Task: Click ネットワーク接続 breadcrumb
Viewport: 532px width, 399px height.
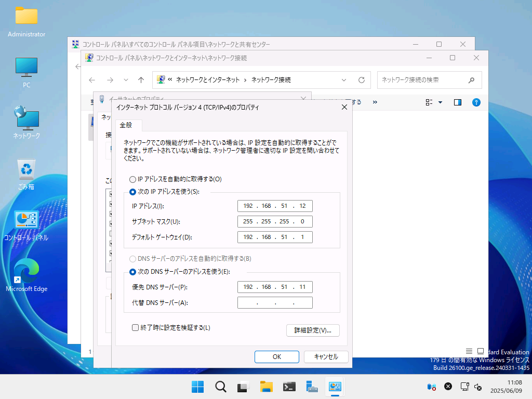Action: pyautogui.click(x=271, y=80)
